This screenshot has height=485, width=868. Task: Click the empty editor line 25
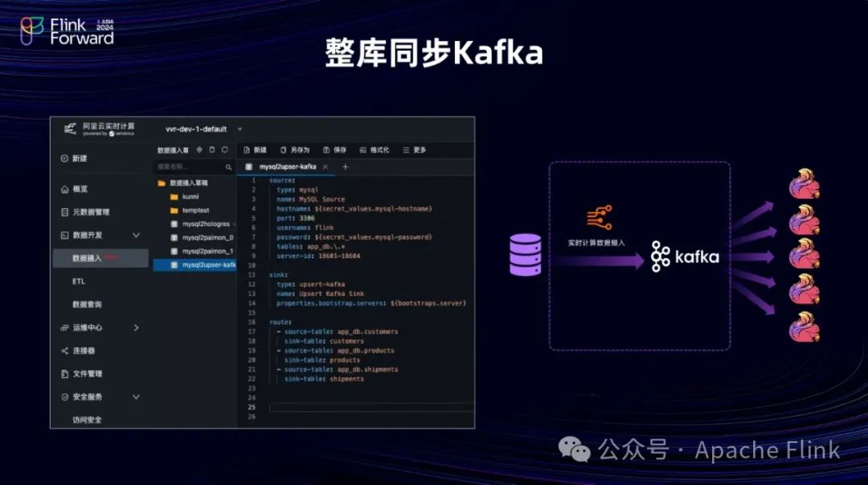(x=371, y=408)
